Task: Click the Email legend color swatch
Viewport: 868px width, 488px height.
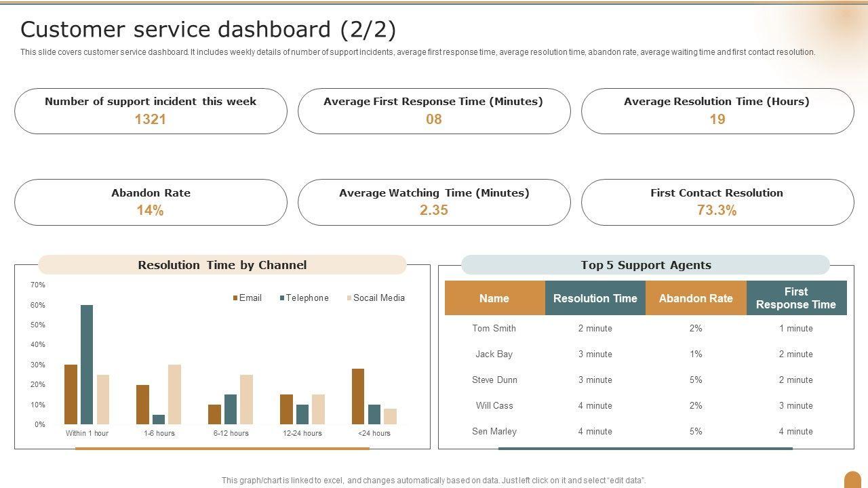Action: click(235, 298)
